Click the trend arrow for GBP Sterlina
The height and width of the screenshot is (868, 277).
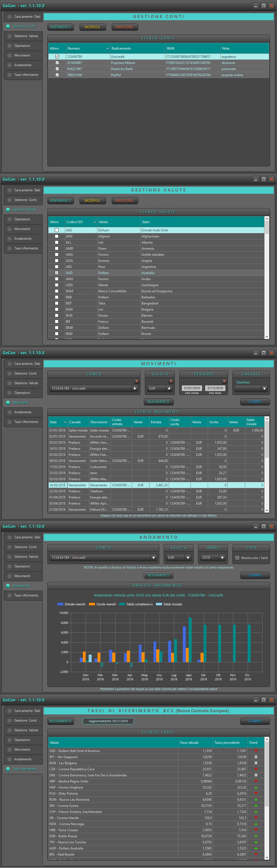point(256,781)
